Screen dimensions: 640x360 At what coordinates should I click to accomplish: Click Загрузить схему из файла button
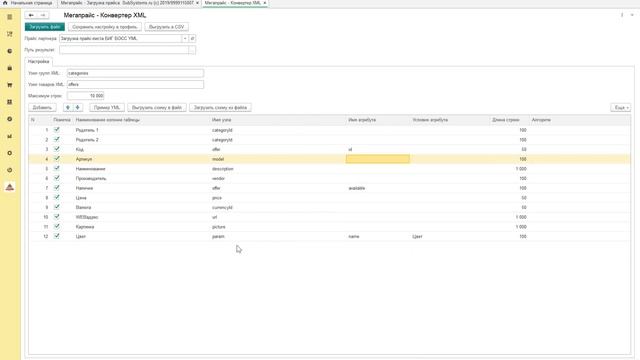pyautogui.click(x=220, y=107)
